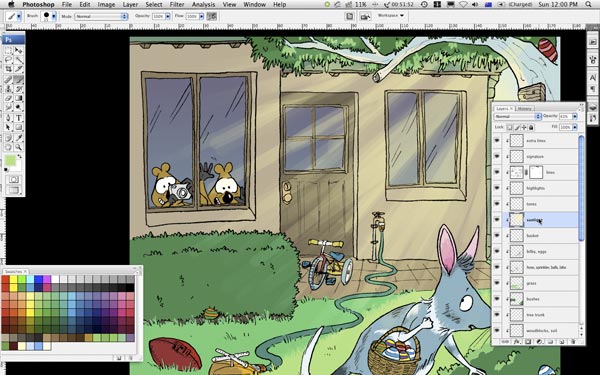The image size is (600, 375).
Task: Open the Flow slider arrow
Action: [201, 16]
